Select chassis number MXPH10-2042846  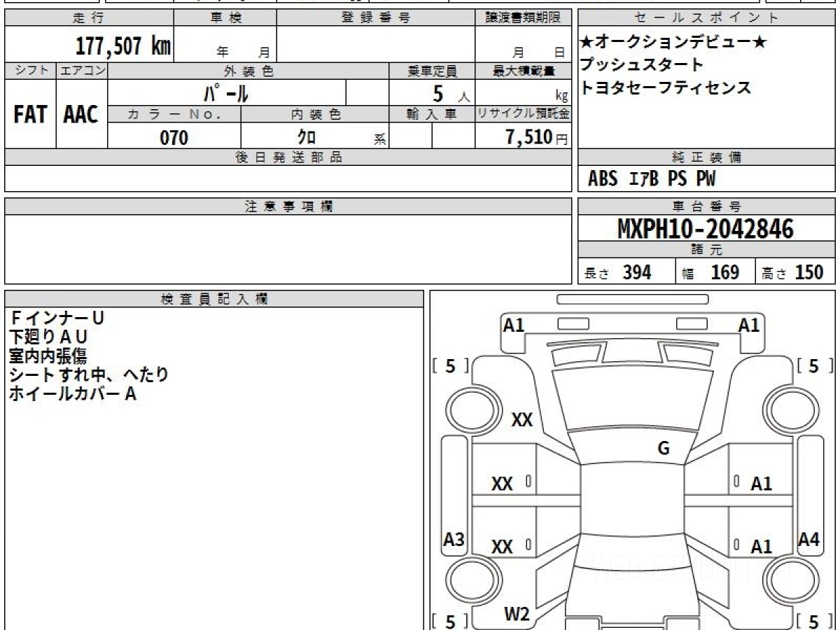tap(706, 229)
